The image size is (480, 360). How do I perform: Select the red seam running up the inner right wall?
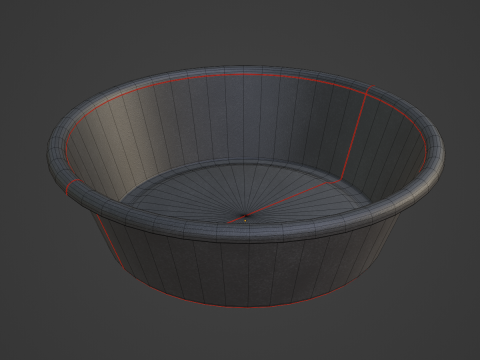(354, 136)
